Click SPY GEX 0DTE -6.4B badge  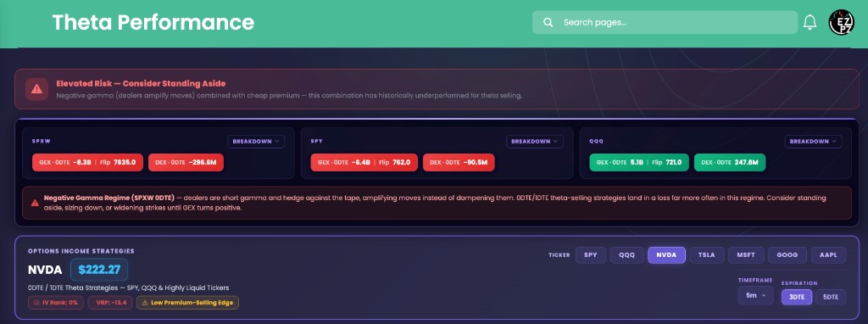pyautogui.click(x=364, y=162)
